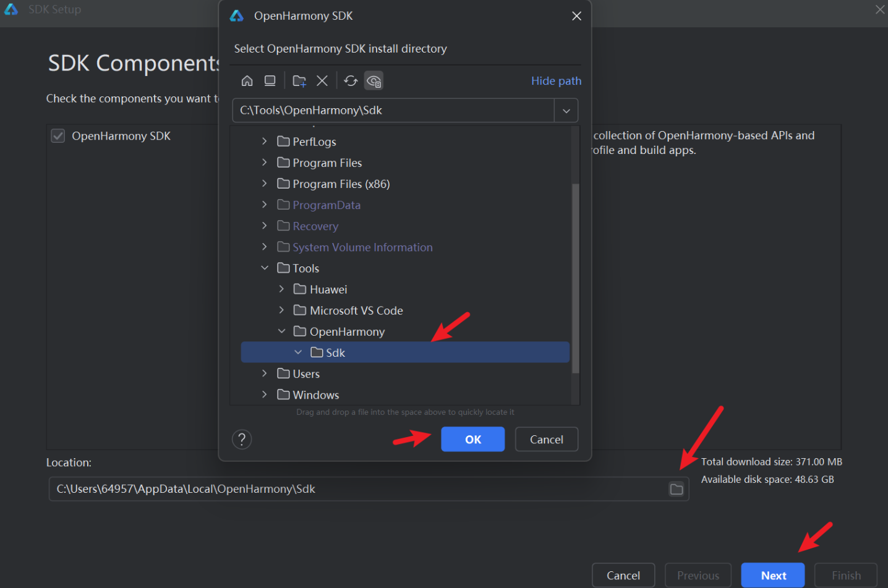Image resolution: width=888 pixels, height=588 pixels.
Task: Expand the ProgramData folder
Action: coord(265,205)
